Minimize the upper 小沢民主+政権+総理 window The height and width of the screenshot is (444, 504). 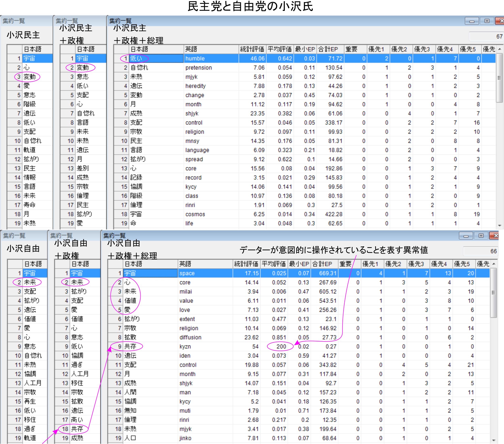coord(472,21)
